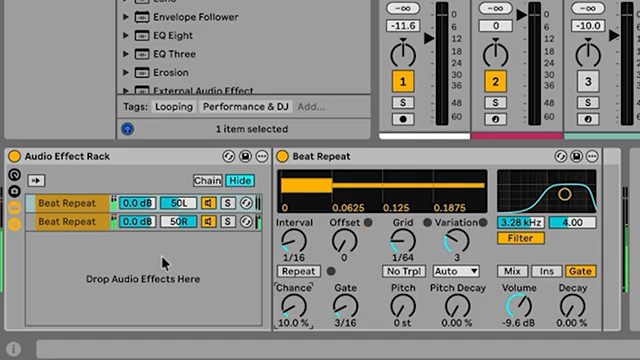
Task: Expand the EQ Eight browser entry
Action: [126, 36]
